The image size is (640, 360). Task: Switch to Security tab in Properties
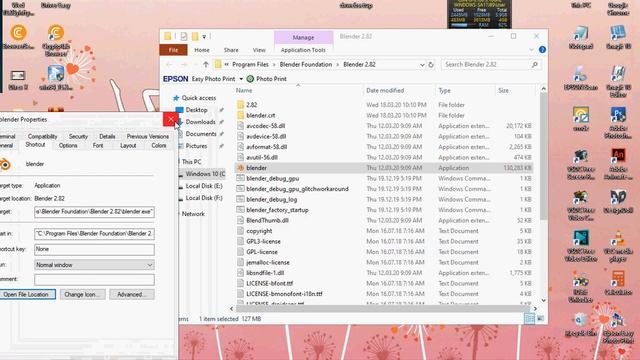78,136
